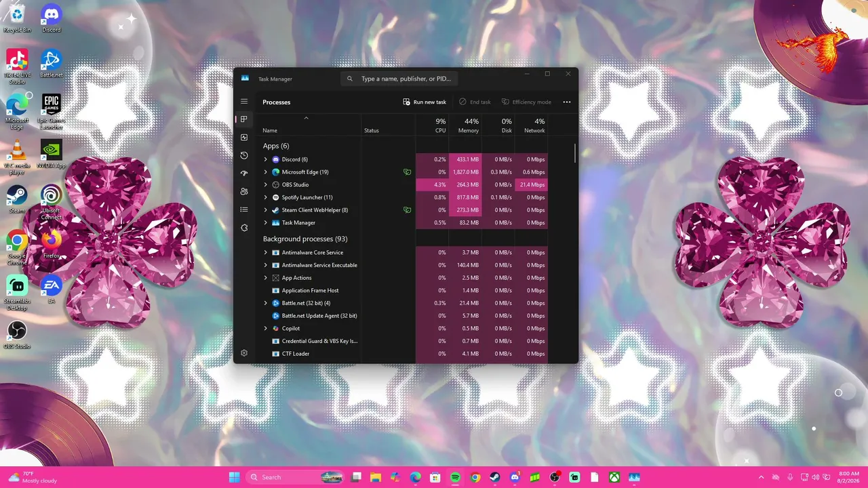Expand the Microsoft Edge (19) process group

(x=266, y=172)
